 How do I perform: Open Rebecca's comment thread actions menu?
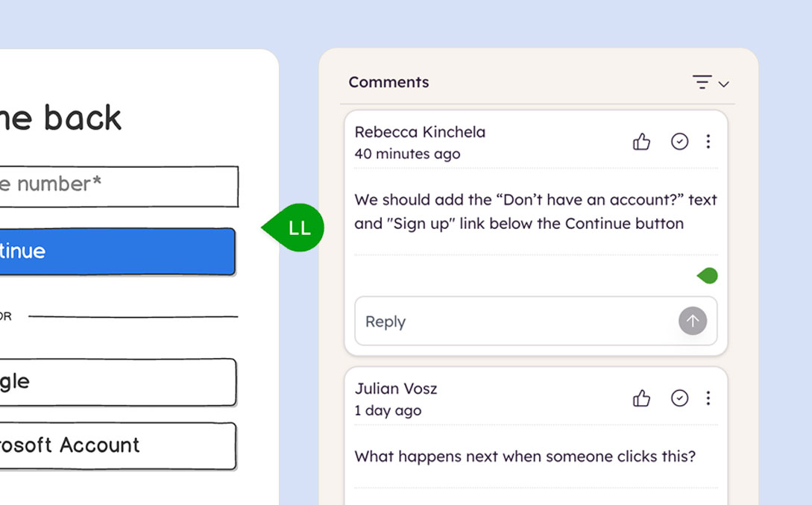pyautogui.click(x=708, y=141)
